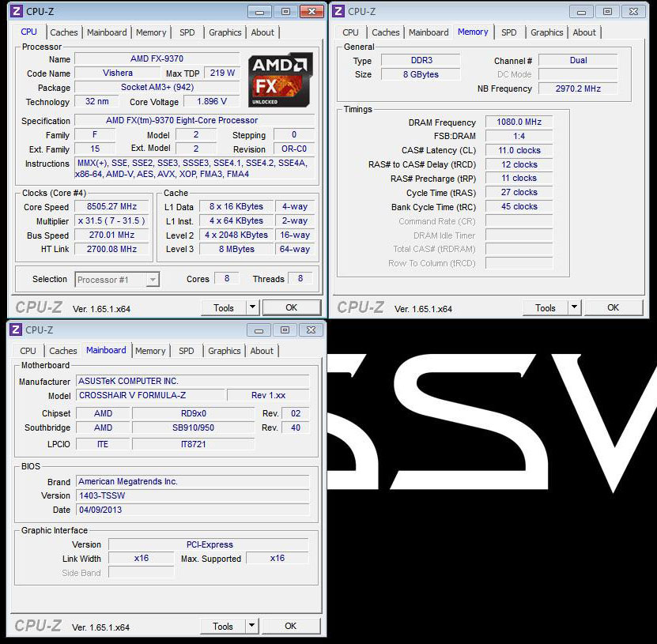Click the Southbridge SB910/950 value
The image size is (657, 644).
coord(193,427)
